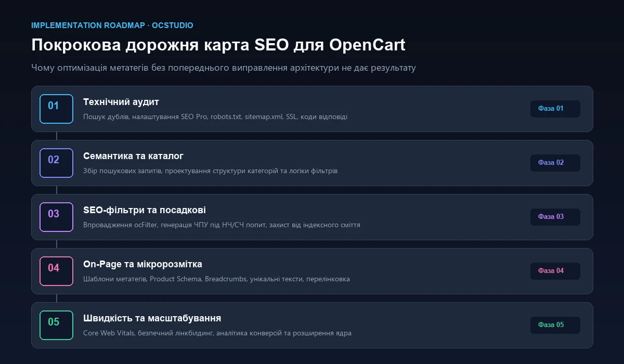
Task: Select the Фаза 02 badge
Action: coord(555,163)
